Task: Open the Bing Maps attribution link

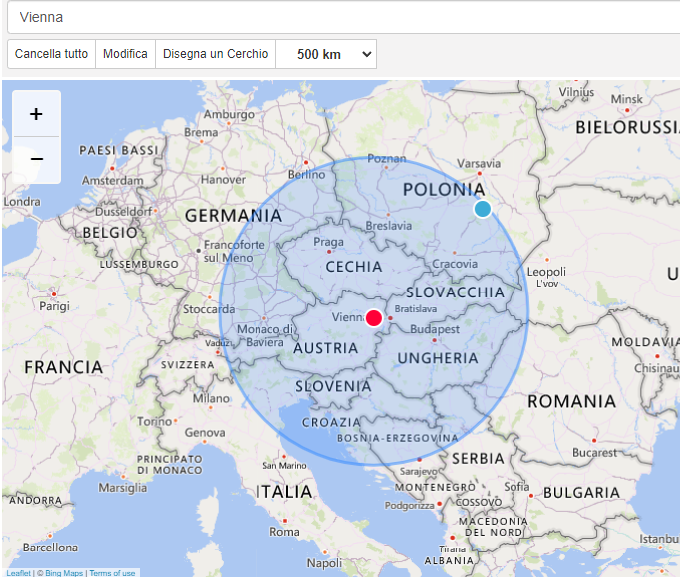Action: [x=62, y=573]
